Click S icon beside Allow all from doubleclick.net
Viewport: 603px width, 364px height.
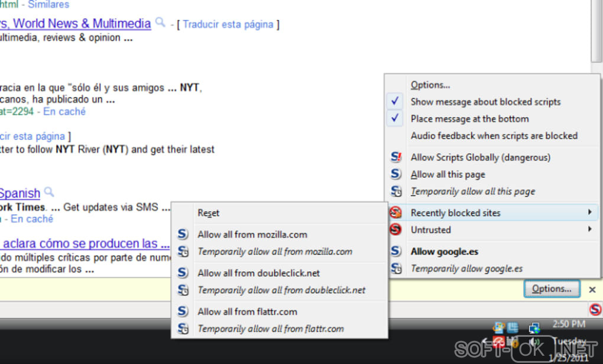183,272
